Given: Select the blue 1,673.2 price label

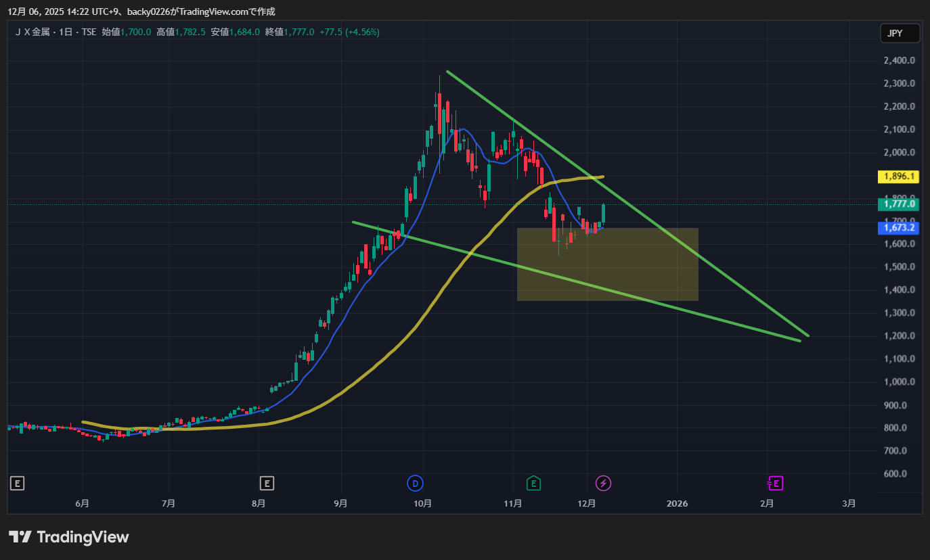Looking at the screenshot, I should coord(898,228).
